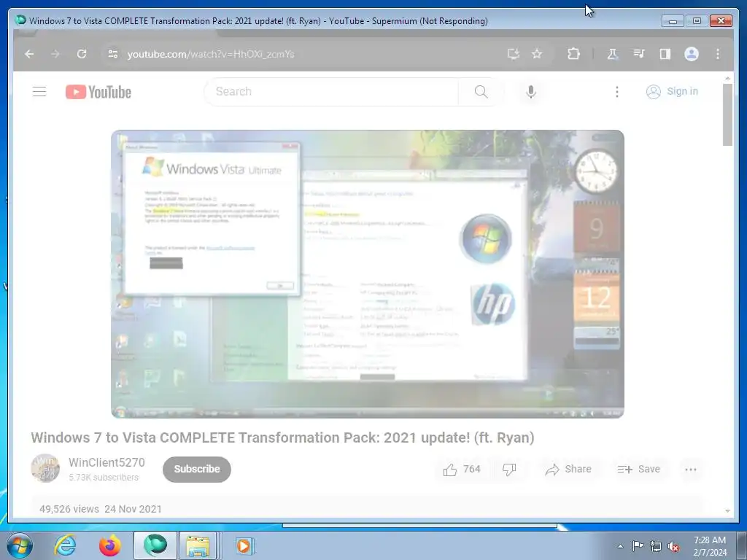Open YouTube settings three-dot menu

617,91
